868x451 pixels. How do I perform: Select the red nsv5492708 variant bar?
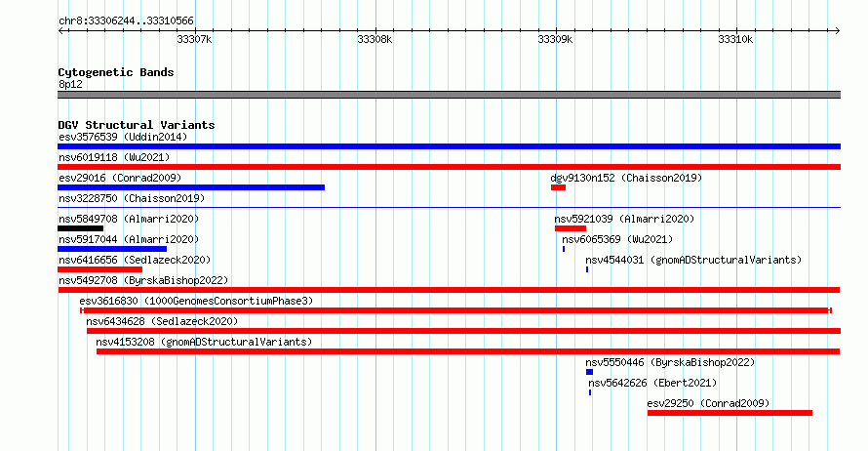(x=449, y=290)
